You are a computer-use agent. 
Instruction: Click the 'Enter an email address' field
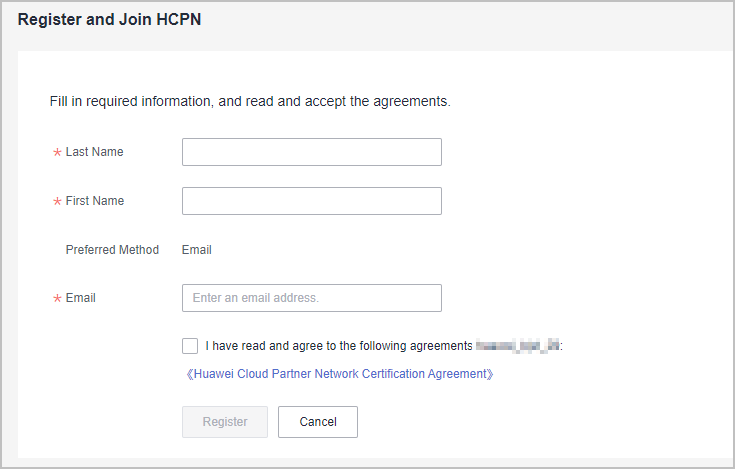click(311, 298)
